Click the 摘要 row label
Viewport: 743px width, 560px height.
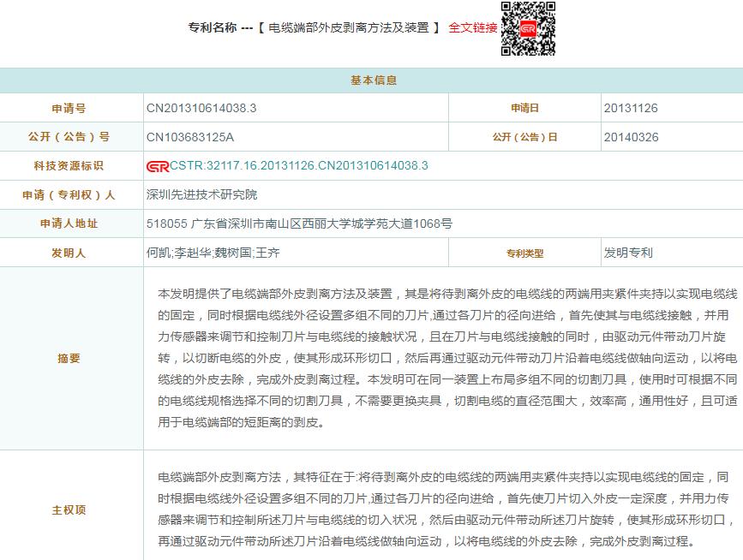point(69,359)
